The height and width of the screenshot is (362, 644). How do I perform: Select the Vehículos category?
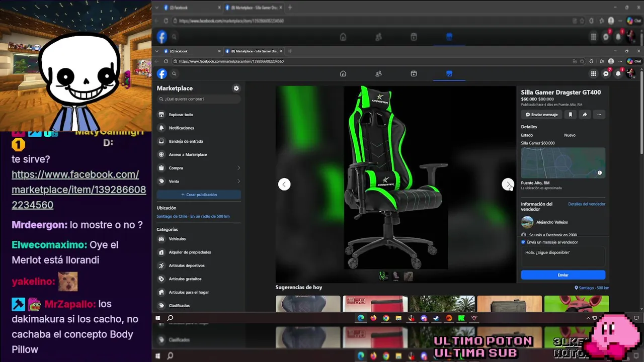(199, 239)
